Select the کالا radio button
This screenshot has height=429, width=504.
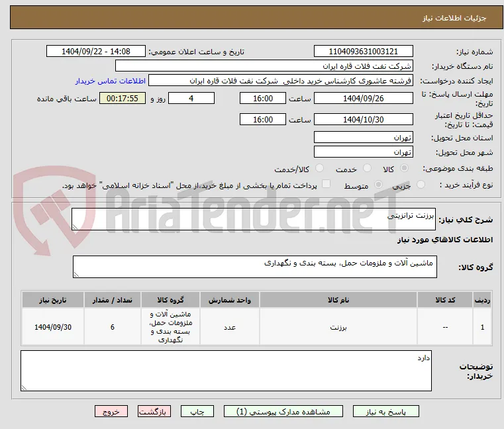coord(405,168)
